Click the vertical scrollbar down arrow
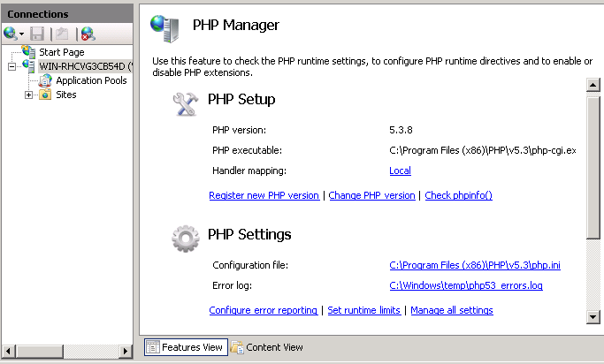The height and width of the screenshot is (364, 604). (593, 317)
